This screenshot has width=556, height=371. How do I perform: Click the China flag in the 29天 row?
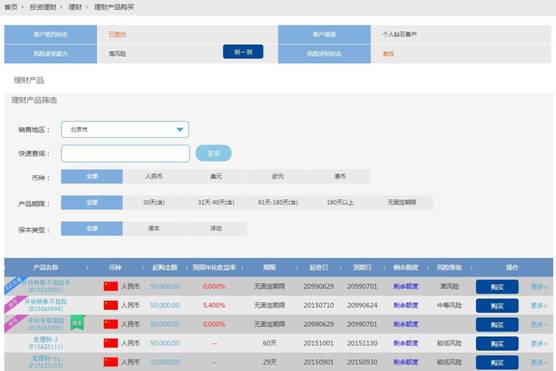tap(111, 362)
